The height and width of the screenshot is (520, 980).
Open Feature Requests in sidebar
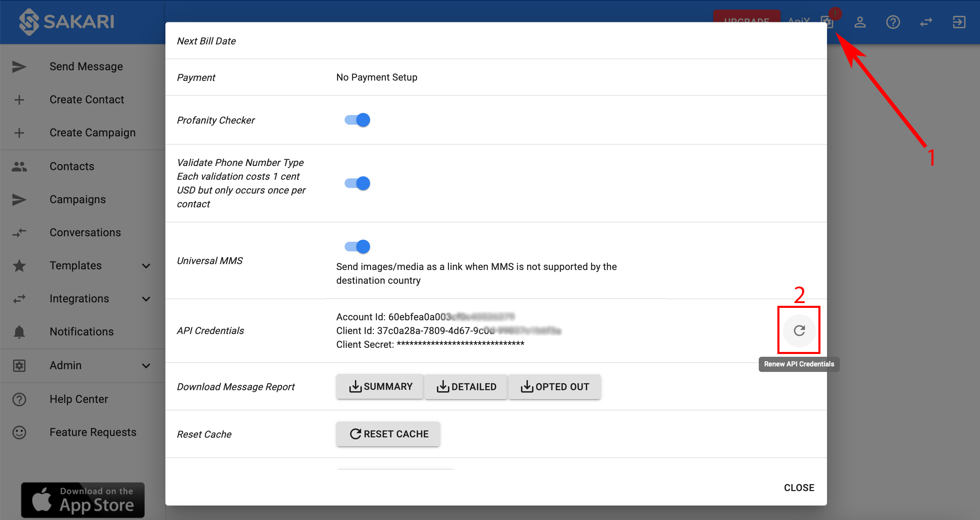(83, 432)
